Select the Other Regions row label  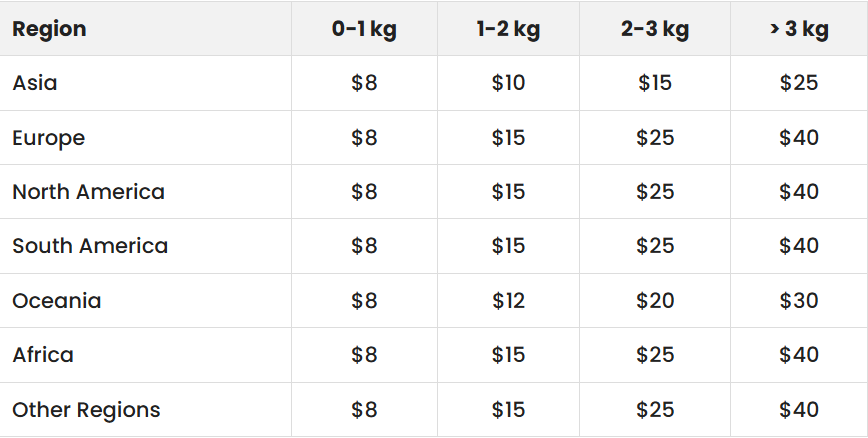86,410
